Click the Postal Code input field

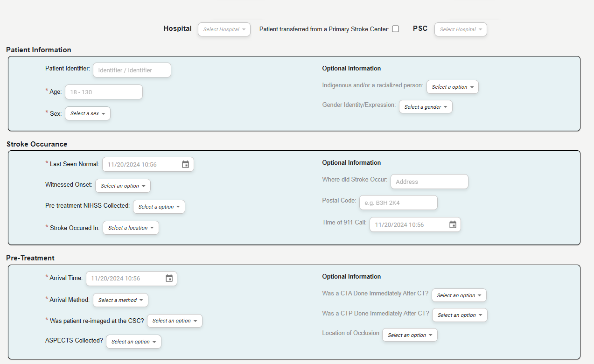tap(398, 203)
